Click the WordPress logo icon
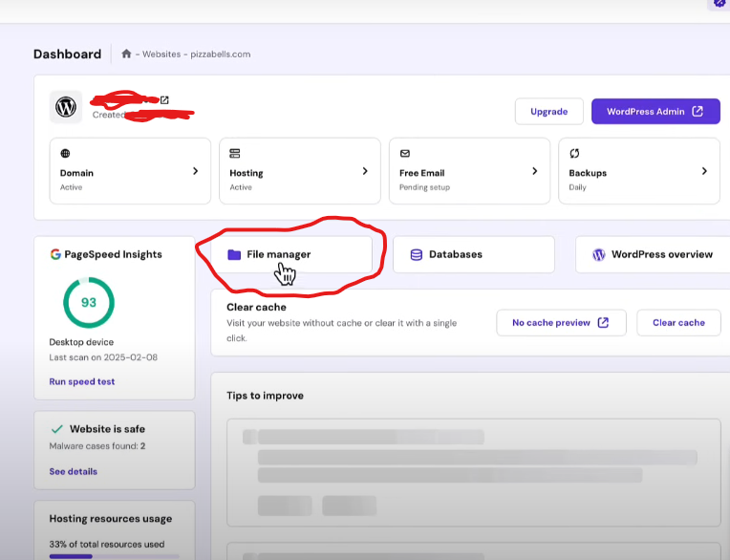The image size is (730, 560). 66,108
